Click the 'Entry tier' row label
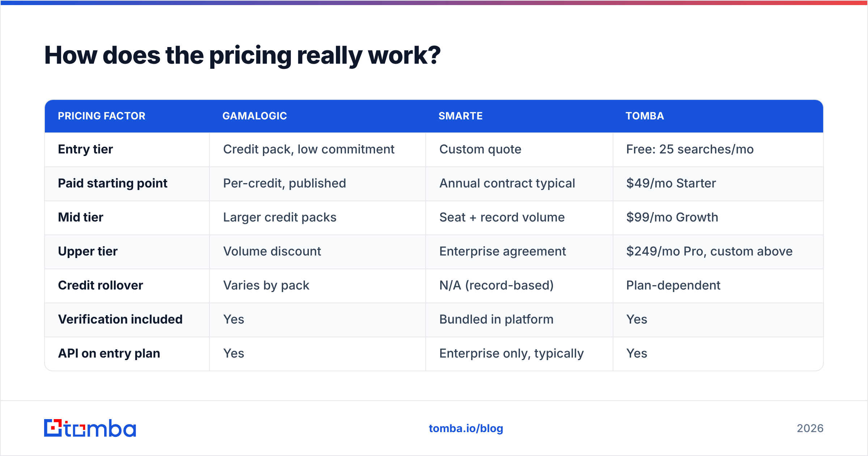The width and height of the screenshot is (868, 456). pyautogui.click(x=85, y=149)
